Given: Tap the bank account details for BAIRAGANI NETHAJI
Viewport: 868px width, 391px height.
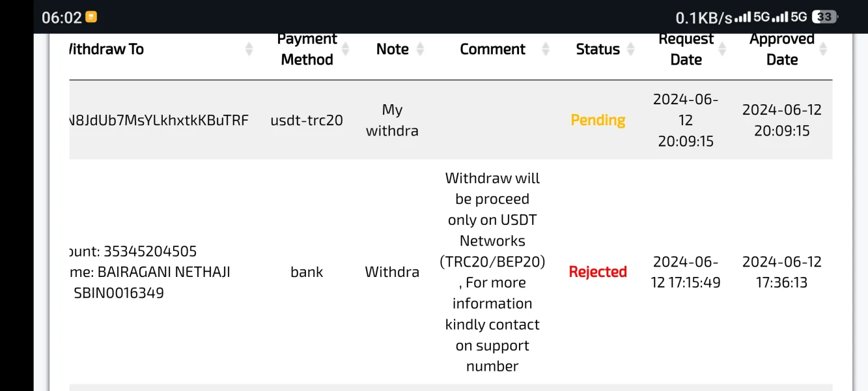Looking at the screenshot, I should [150, 272].
